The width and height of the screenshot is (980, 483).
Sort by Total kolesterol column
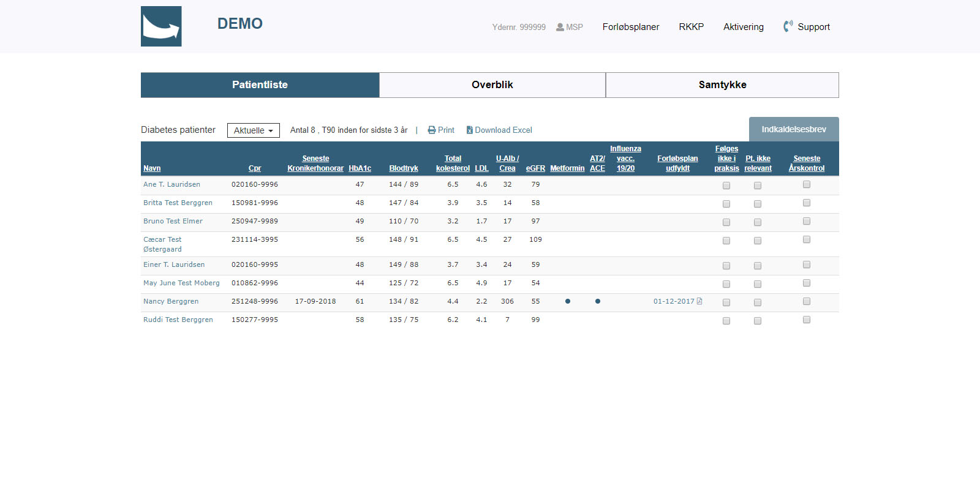(x=453, y=163)
